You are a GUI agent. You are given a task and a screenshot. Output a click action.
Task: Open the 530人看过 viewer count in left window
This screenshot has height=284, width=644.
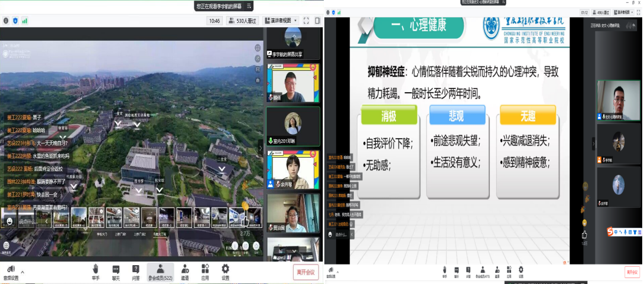(242, 21)
